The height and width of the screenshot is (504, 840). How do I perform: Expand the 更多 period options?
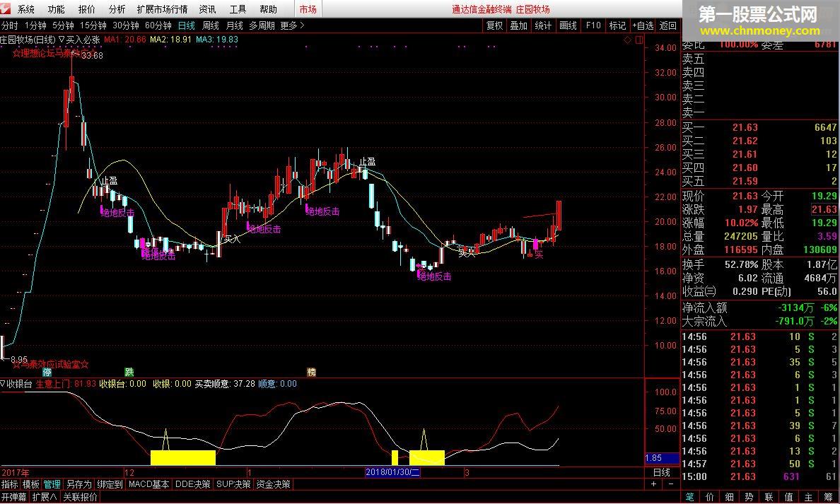tap(292, 25)
